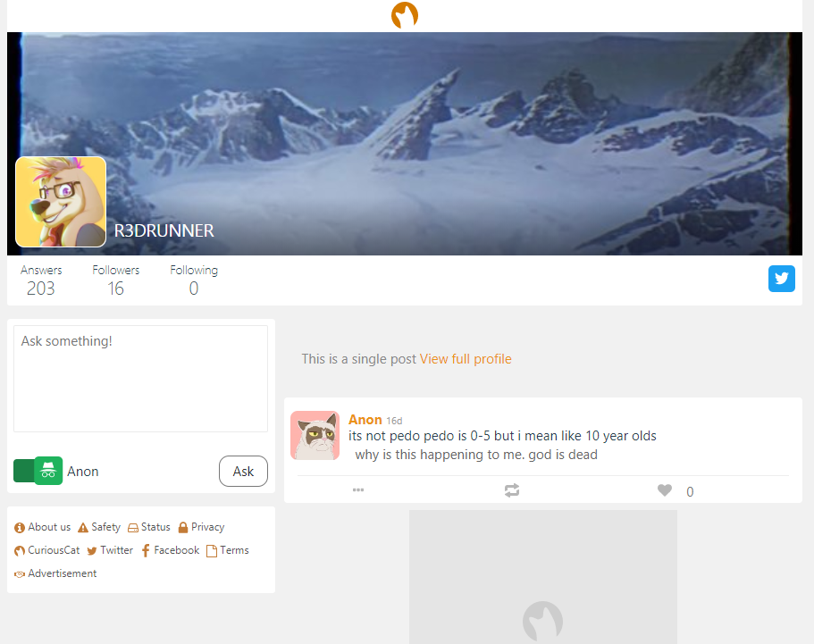
Task: Open the Advertisement footer link
Action: [x=55, y=574]
